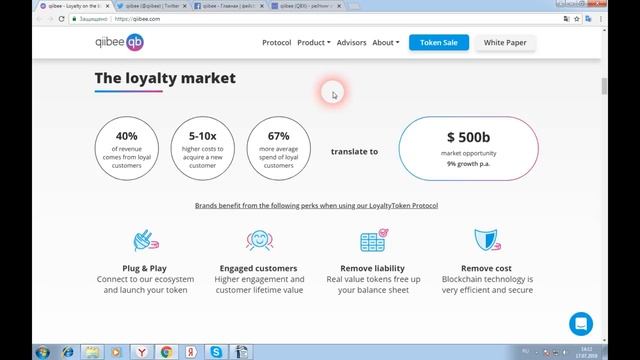Close the Facebook browser tab
The height and width of the screenshot is (360, 640).
[262, 6]
